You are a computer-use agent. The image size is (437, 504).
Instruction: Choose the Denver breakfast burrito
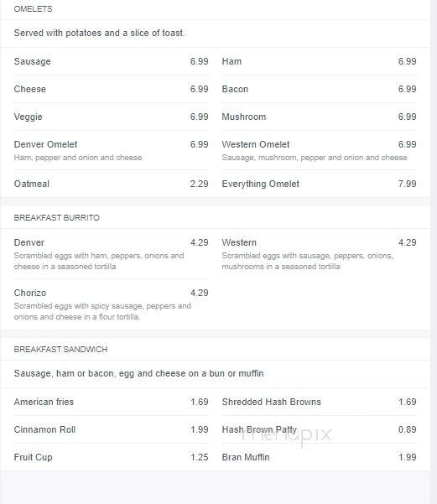[111, 254]
